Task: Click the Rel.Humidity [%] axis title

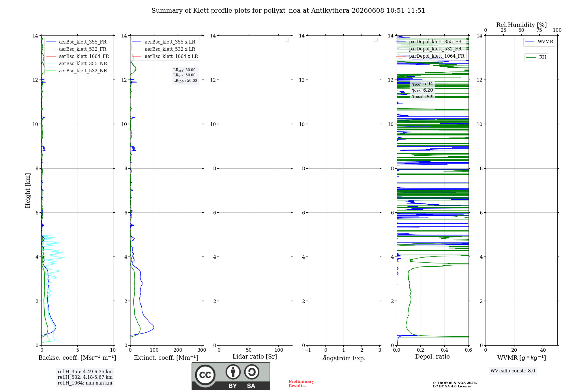Action: point(522,25)
